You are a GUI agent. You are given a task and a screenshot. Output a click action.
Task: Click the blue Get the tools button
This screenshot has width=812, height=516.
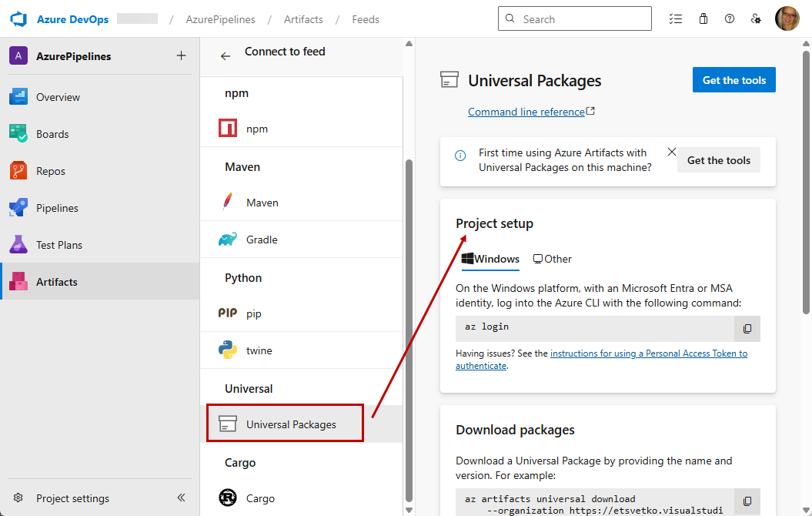pos(733,80)
